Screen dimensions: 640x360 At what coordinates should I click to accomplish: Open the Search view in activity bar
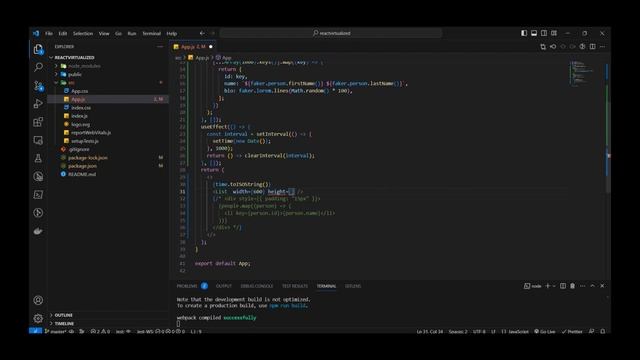[x=38, y=67]
